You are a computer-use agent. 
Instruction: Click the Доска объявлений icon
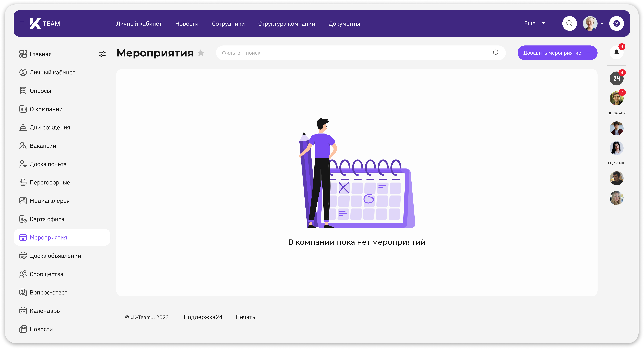click(23, 256)
